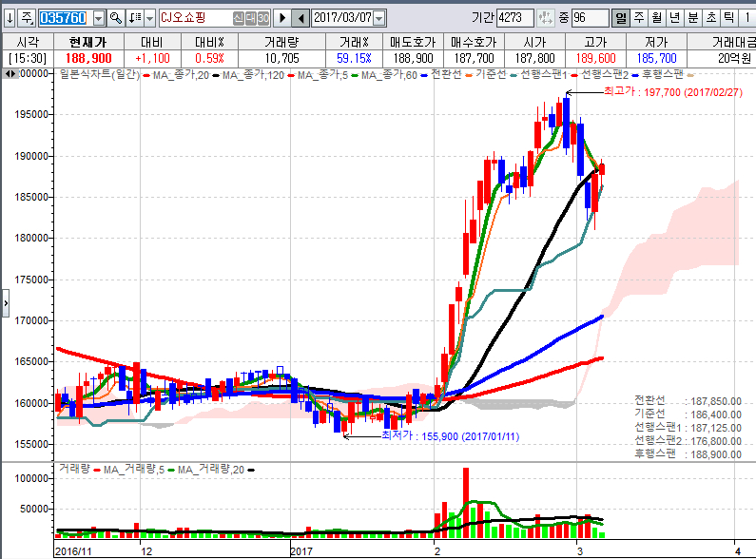Toggle the 월 (monthly) chart period
Viewport: 756px width, 559px height.
pos(656,18)
